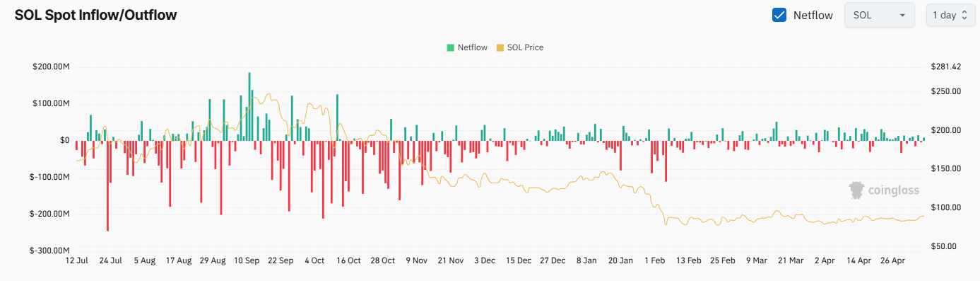This screenshot has width=980, height=281.
Task: Click the tallest green inflow bar near 10 Sep
Action: 249,106
